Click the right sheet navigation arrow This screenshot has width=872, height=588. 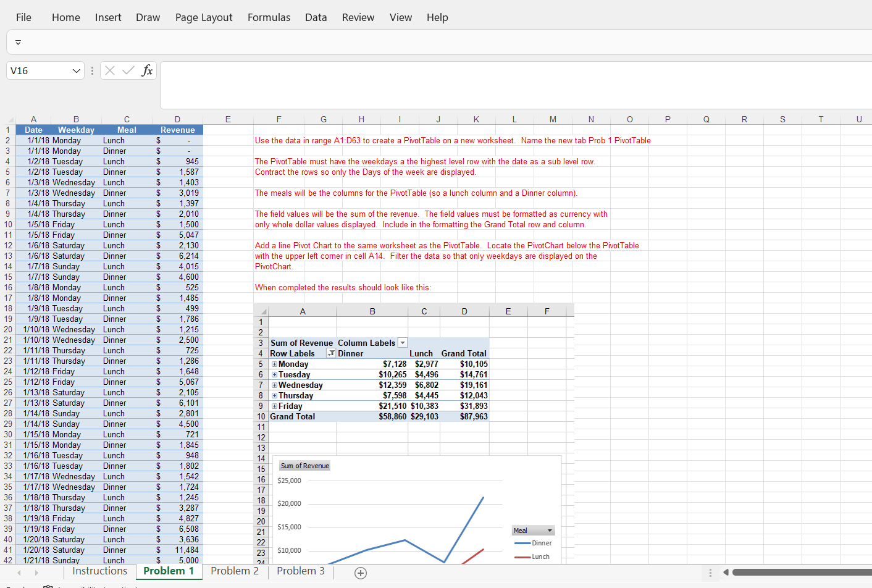36,573
